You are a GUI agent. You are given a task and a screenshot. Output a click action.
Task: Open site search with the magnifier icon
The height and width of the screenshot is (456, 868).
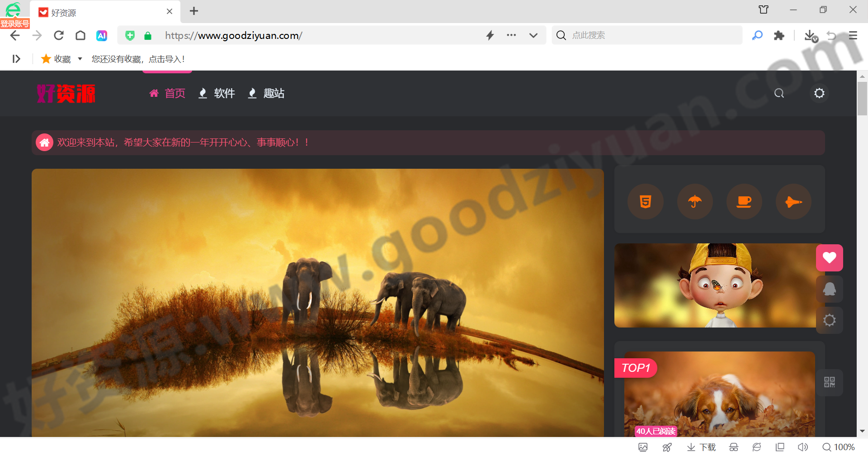coord(779,93)
